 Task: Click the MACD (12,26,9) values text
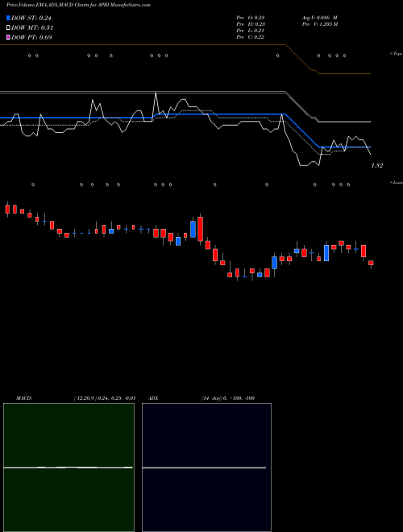pos(105,398)
